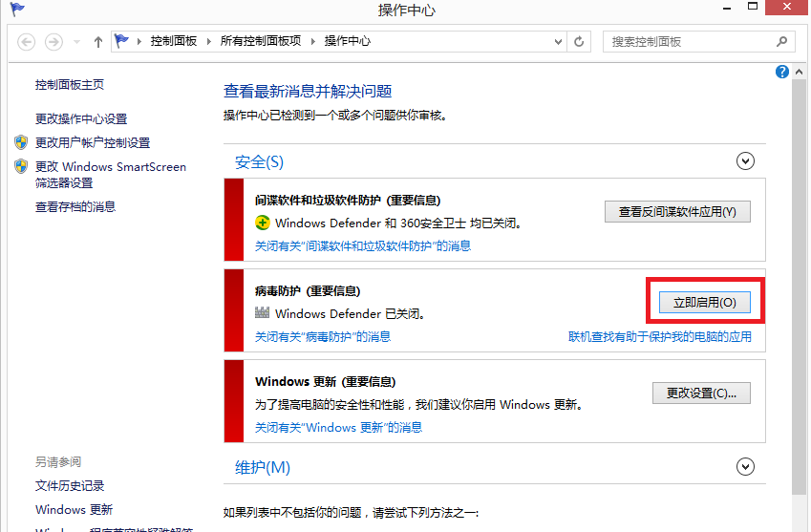Click 病毒防护 (重要信息) heading
Screen dimensions: 811x532
[308, 291]
